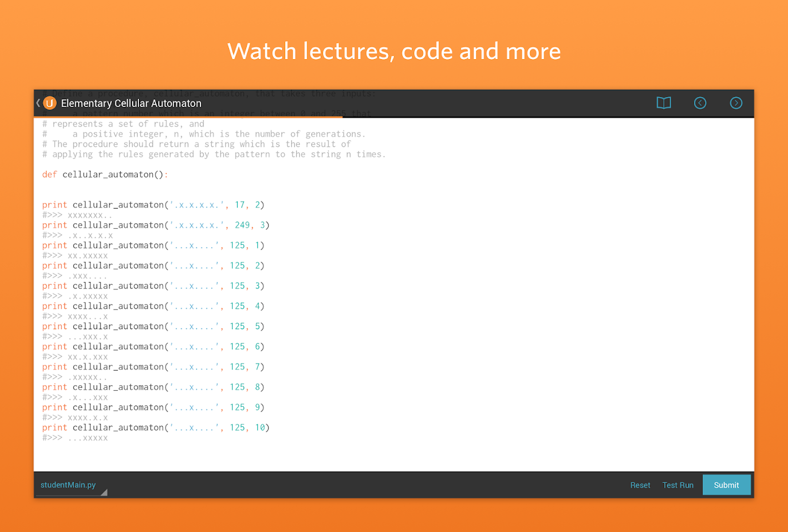Viewport: 788px width, 532px height.
Task: Click the heading 'Watch lectures, code and more'
Action: [x=394, y=51]
